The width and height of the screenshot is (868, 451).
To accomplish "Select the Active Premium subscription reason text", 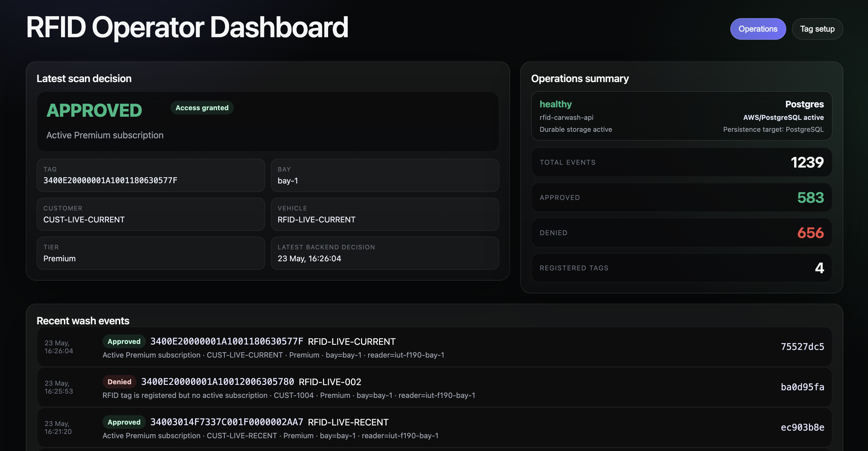I will pyautogui.click(x=105, y=135).
